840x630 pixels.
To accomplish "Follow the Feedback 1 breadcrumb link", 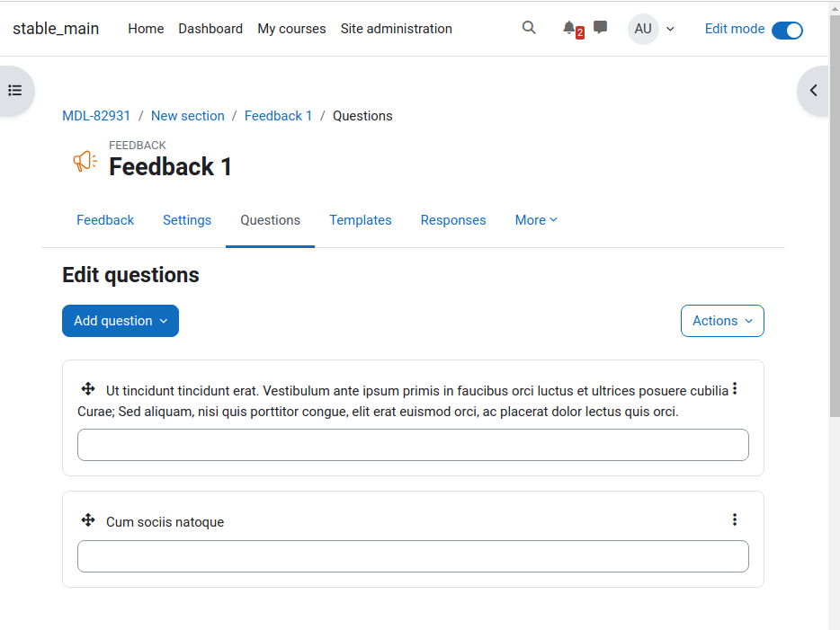I will pos(278,116).
